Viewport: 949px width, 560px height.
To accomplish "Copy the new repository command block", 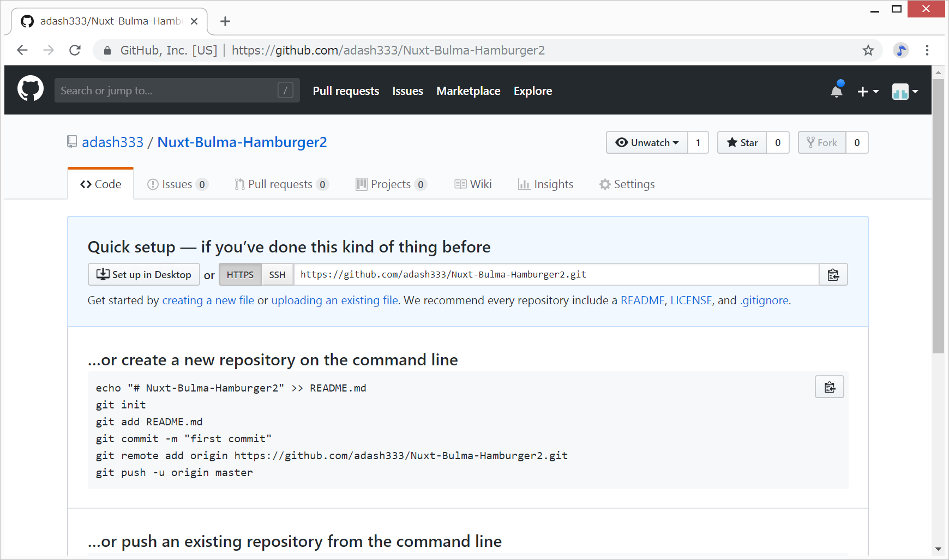I will click(829, 387).
